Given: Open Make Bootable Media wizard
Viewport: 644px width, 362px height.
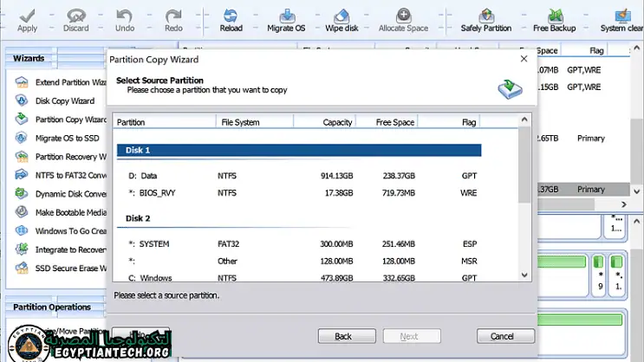Looking at the screenshot, I should (x=61, y=212).
